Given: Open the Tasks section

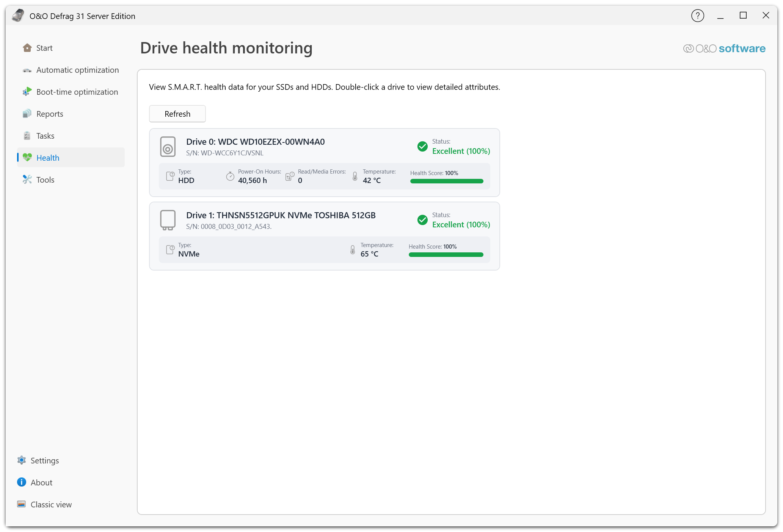Looking at the screenshot, I should 71,136.
